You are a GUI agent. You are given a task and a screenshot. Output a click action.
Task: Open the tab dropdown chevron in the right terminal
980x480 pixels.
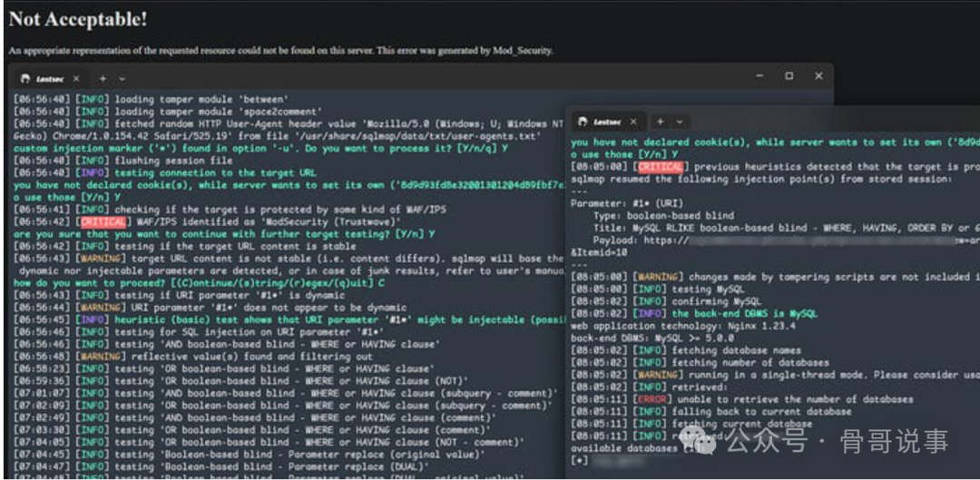(680, 122)
